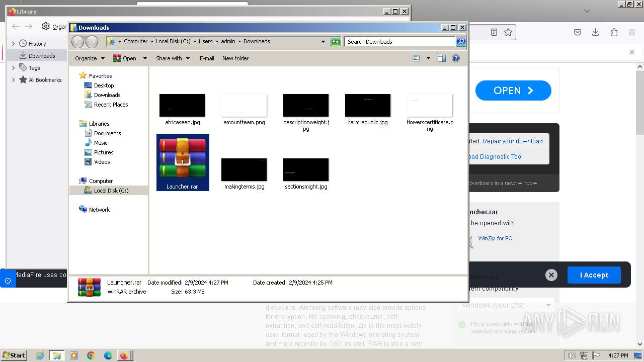Click the I Accept cookie button
This screenshot has height=362, width=644.
(x=594, y=275)
